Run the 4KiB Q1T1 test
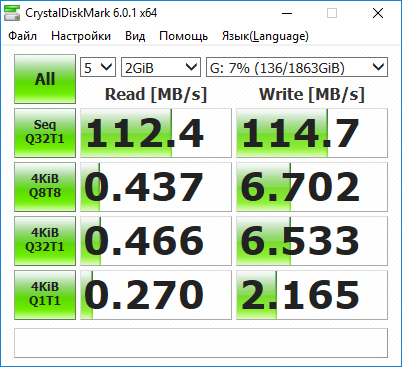Viewport: 402px width, 367px height. (x=45, y=295)
